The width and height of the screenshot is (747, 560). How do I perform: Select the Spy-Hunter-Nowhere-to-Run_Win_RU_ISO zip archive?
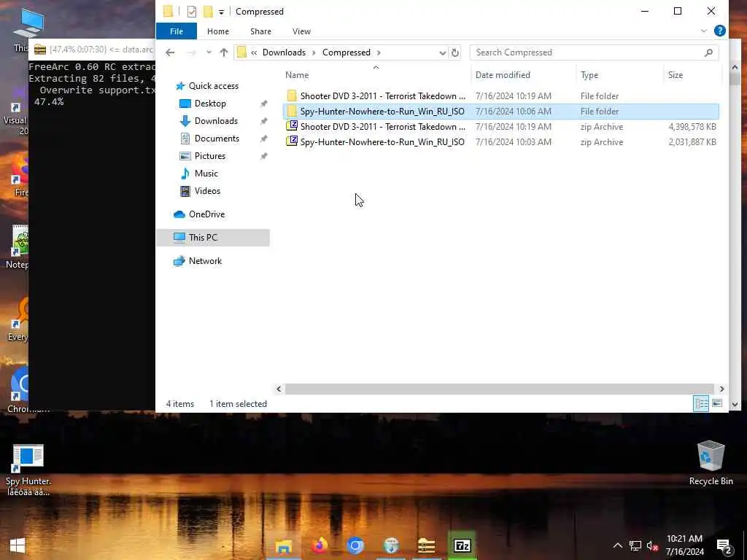pyautogui.click(x=500, y=142)
